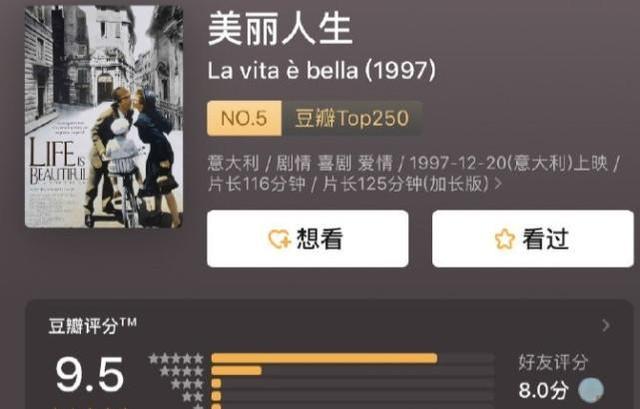640x409 pixels.
Task: Expand the film details chevron after 加长版
Action: [498, 184]
